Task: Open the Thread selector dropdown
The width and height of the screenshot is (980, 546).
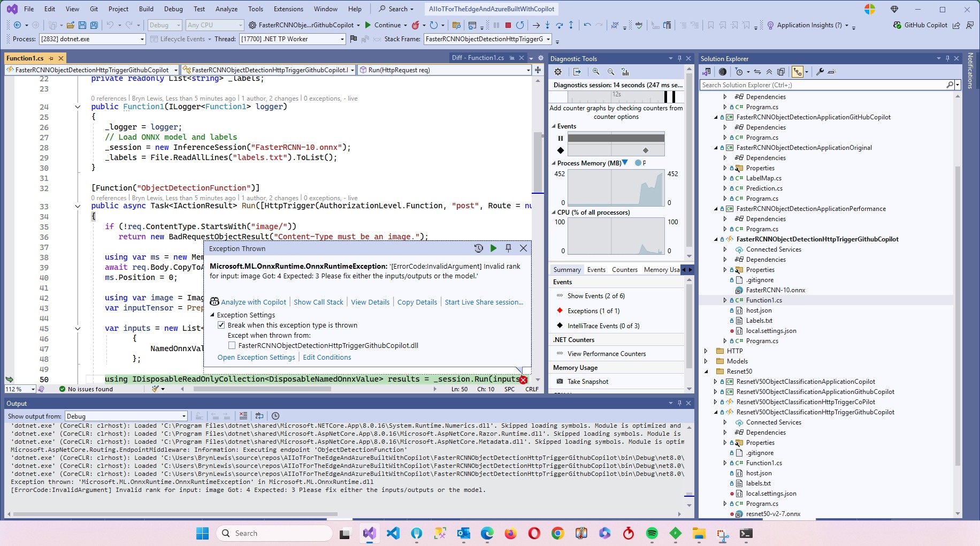Action: (x=342, y=39)
